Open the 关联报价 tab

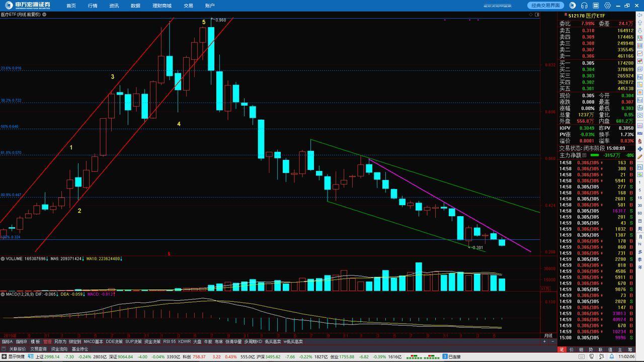click(x=18, y=348)
